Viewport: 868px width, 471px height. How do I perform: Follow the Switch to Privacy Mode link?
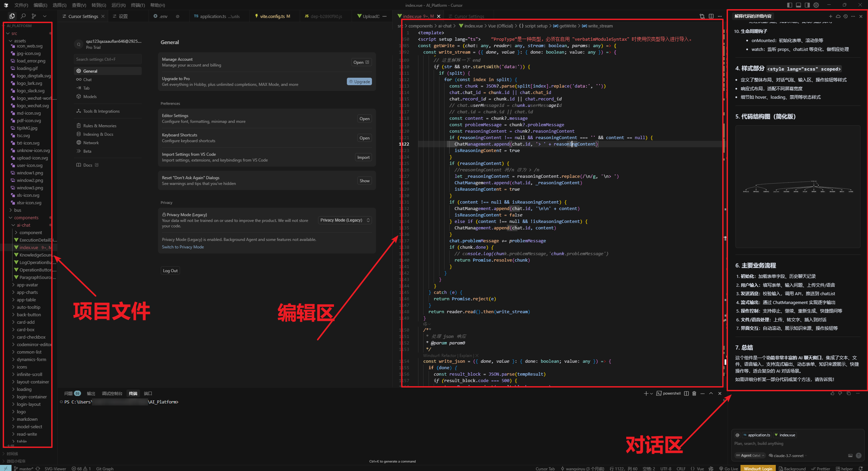coord(183,247)
